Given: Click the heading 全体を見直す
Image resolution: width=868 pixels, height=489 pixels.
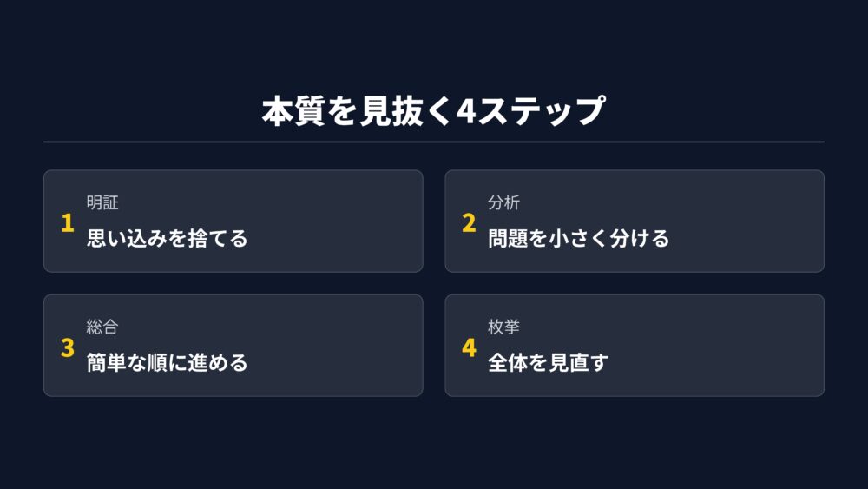Looking at the screenshot, I should click(548, 362).
